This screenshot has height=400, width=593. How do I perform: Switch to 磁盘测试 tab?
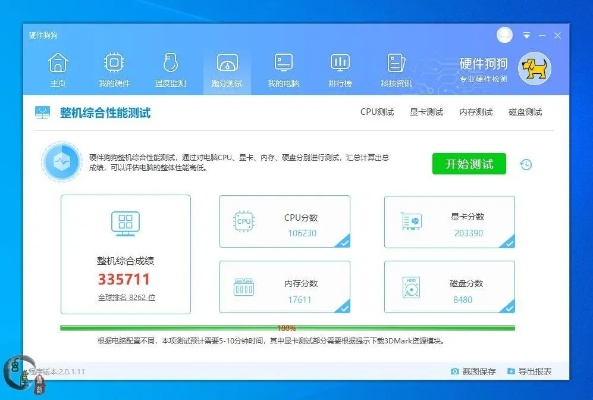[525, 112]
